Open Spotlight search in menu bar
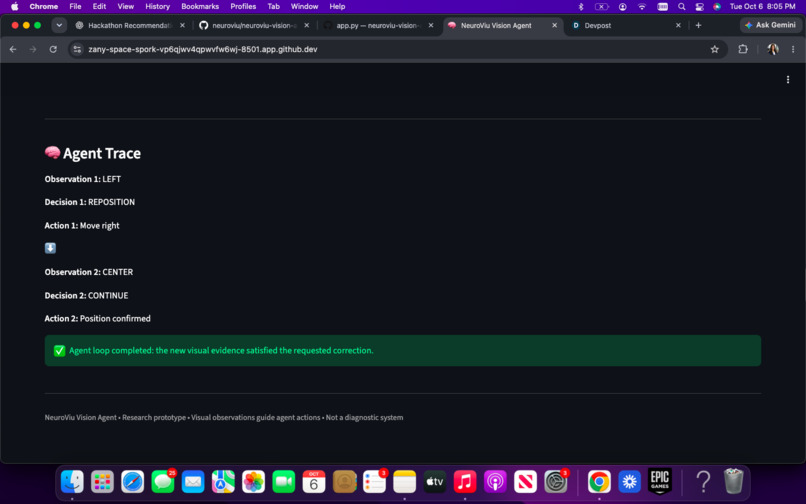The width and height of the screenshot is (806, 504). point(682,7)
